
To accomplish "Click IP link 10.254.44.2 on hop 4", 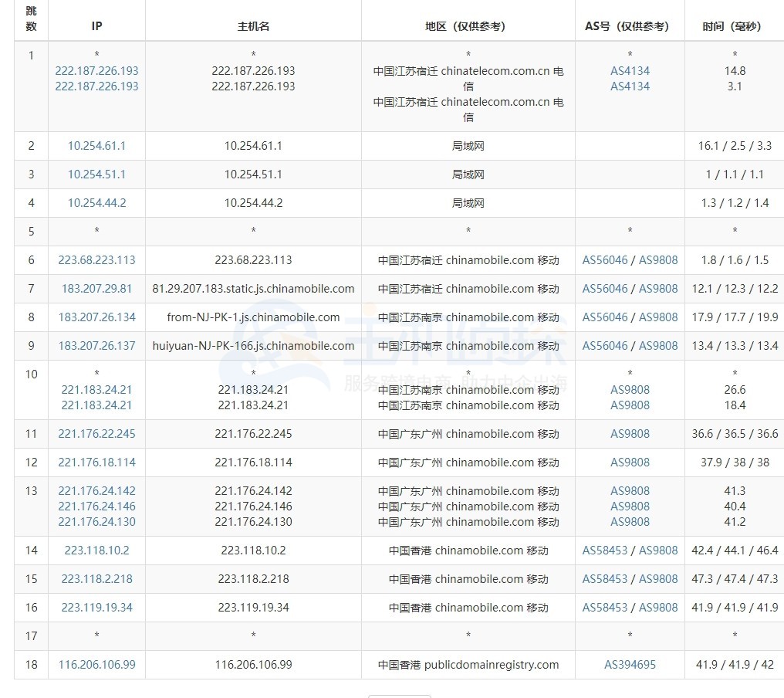I will tap(96, 202).
